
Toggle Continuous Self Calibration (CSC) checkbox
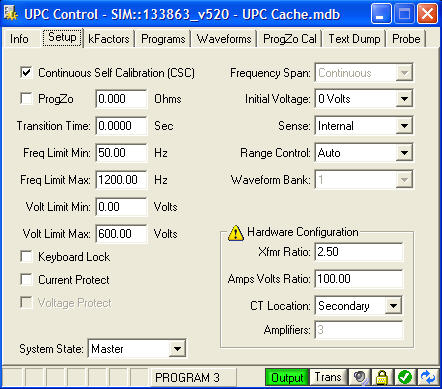26,72
